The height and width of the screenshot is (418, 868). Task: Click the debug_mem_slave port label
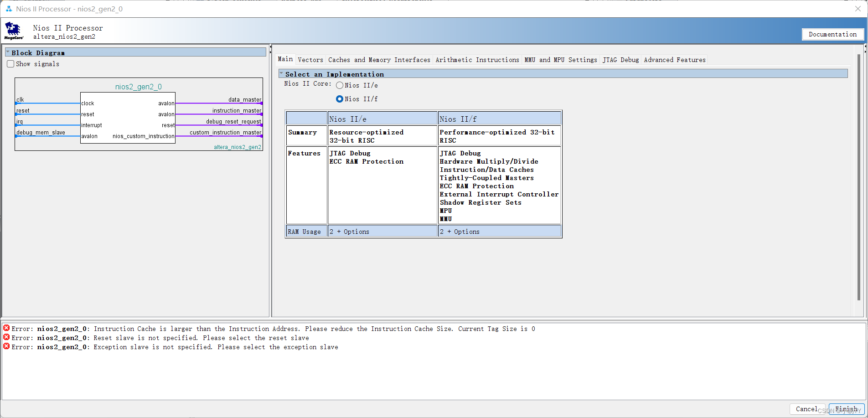(41, 132)
